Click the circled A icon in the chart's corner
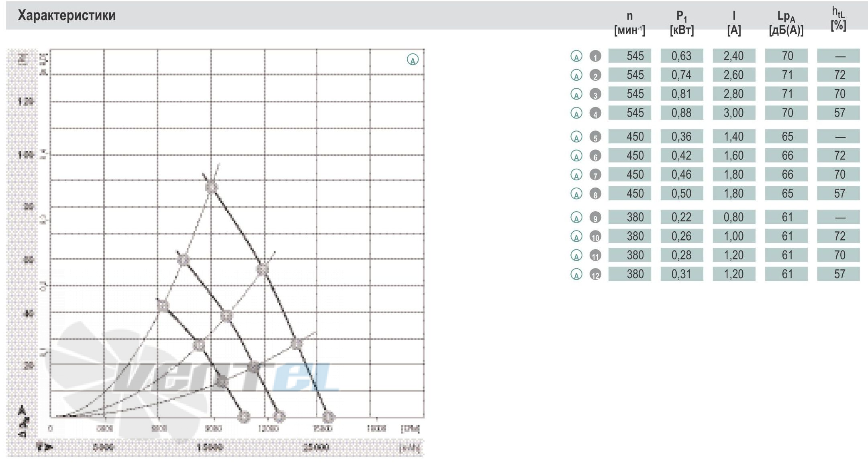The height and width of the screenshot is (473, 868). click(x=413, y=59)
